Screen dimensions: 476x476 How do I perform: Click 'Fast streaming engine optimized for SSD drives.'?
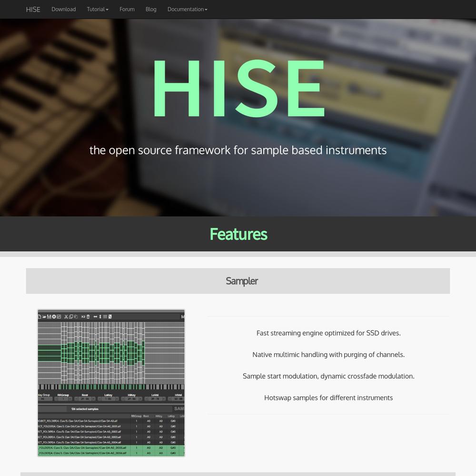click(328, 333)
